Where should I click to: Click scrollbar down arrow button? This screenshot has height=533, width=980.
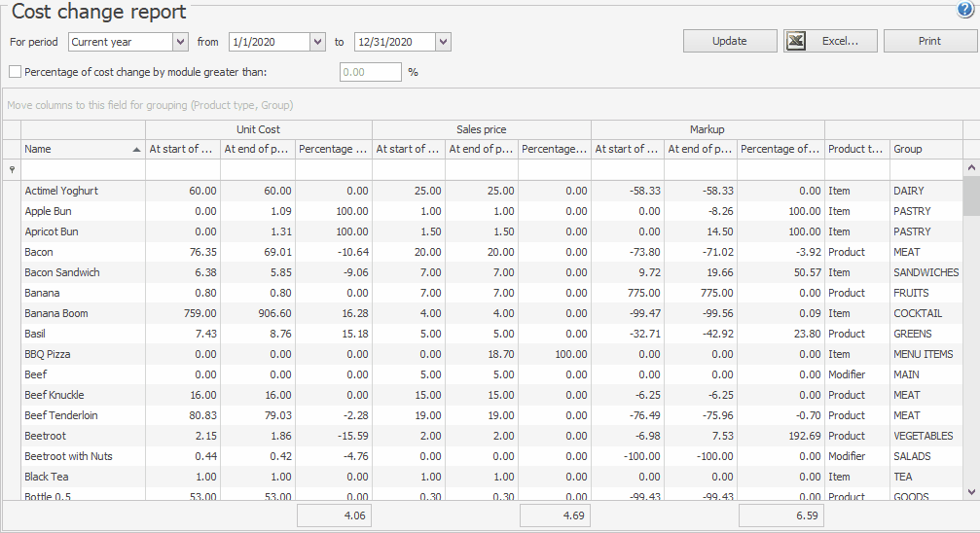point(971,492)
